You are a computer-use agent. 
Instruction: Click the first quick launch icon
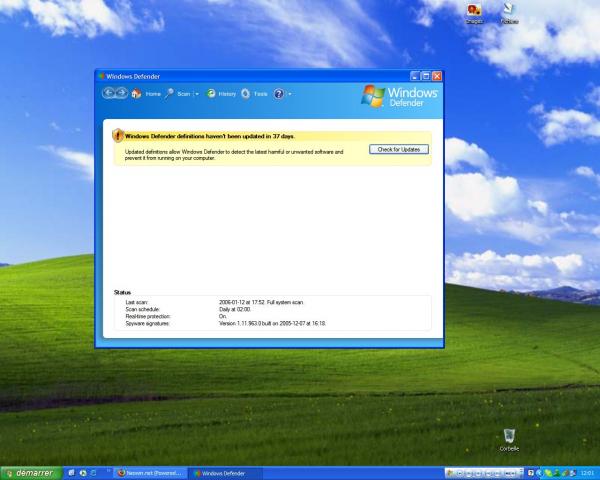tap(71, 473)
